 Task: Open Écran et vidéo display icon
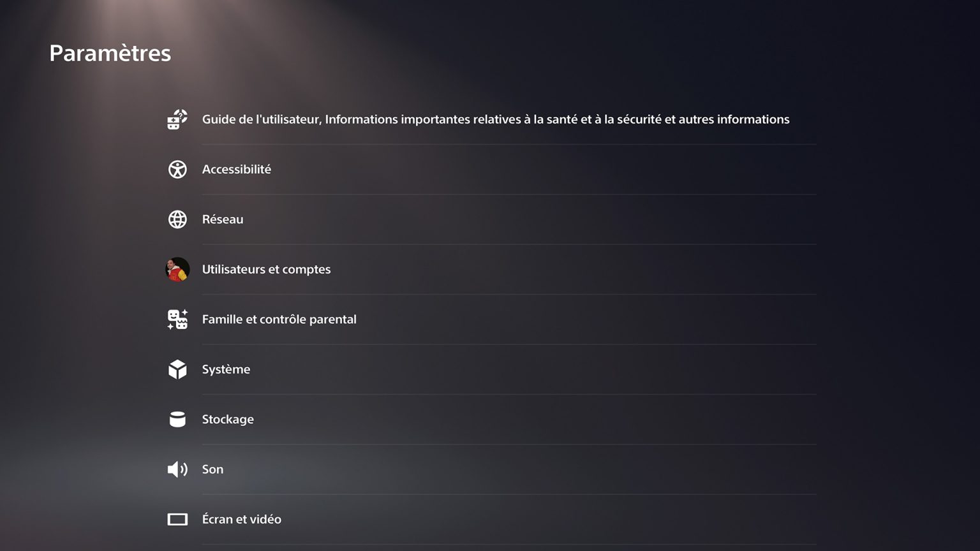[x=177, y=519]
